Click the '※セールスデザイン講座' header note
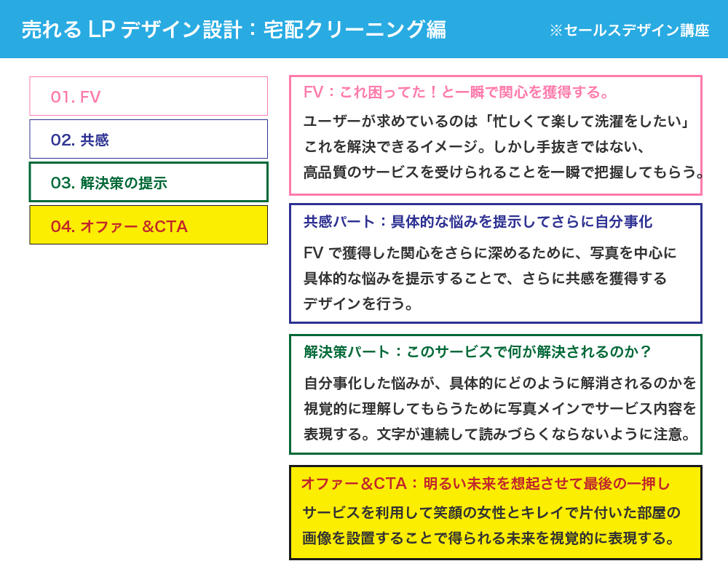This screenshot has width=728, height=569. [x=629, y=31]
